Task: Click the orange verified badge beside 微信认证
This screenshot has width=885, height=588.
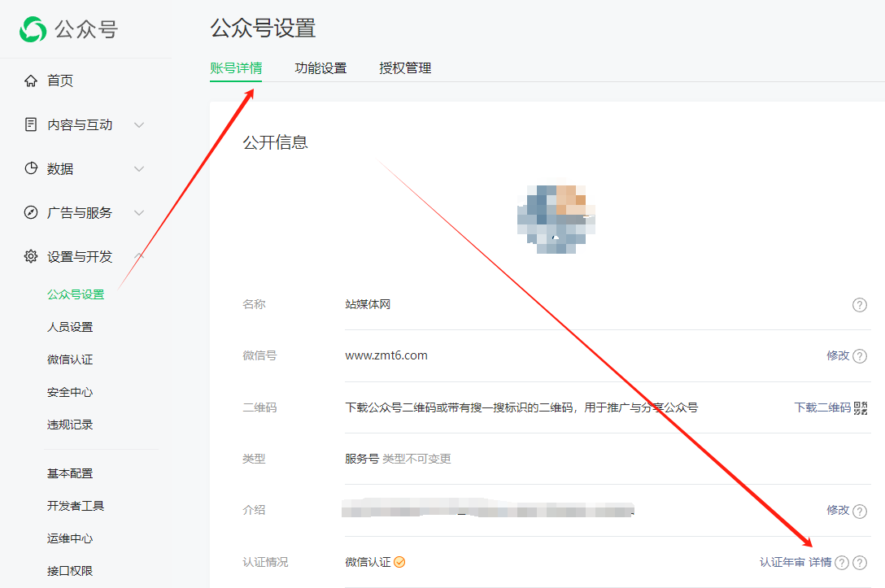Action: click(x=399, y=562)
